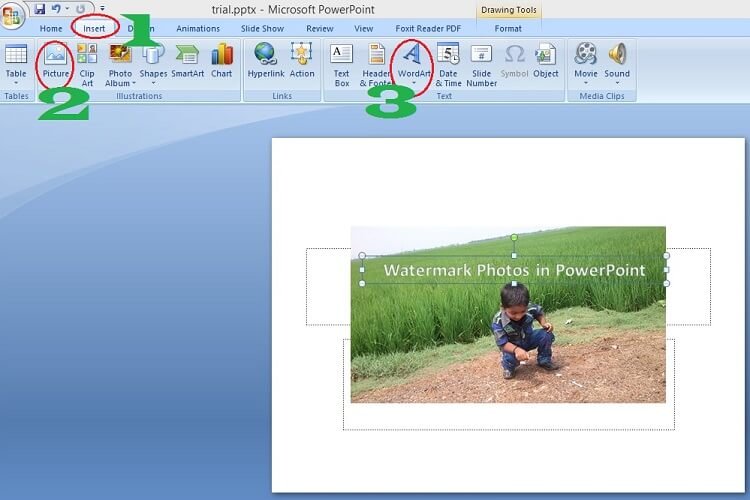Image resolution: width=750 pixels, height=500 pixels.
Task: Open the Office button menu
Action: pos(11,15)
